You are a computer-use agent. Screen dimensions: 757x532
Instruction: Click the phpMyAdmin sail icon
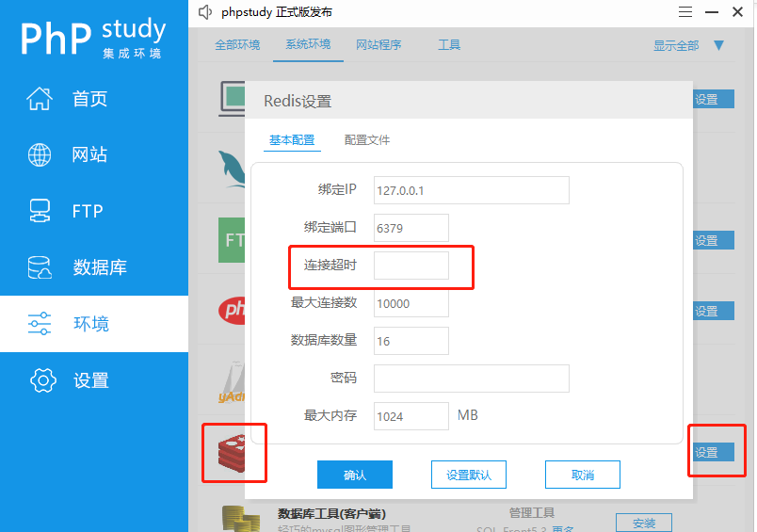(233, 381)
